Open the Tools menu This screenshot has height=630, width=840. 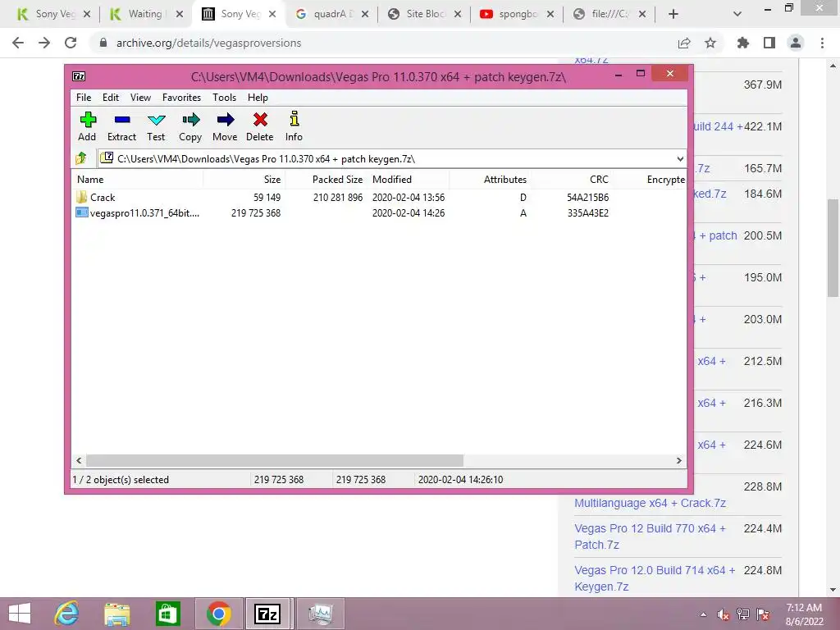click(x=224, y=98)
